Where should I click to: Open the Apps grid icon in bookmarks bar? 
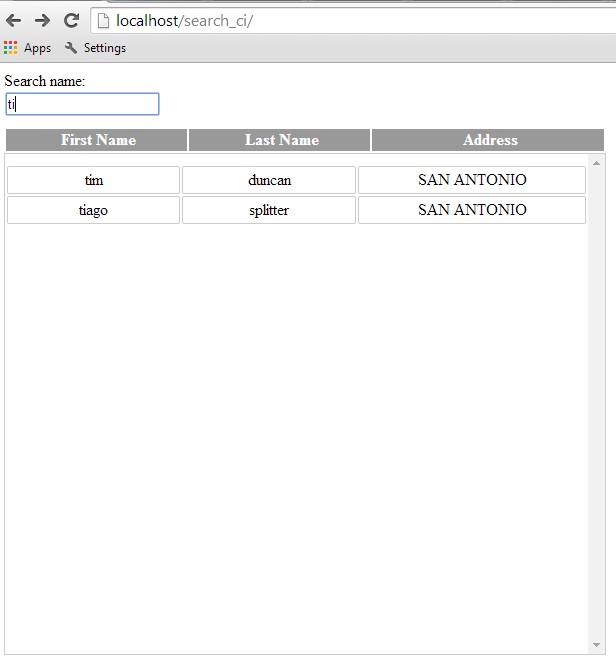pos(11,47)
